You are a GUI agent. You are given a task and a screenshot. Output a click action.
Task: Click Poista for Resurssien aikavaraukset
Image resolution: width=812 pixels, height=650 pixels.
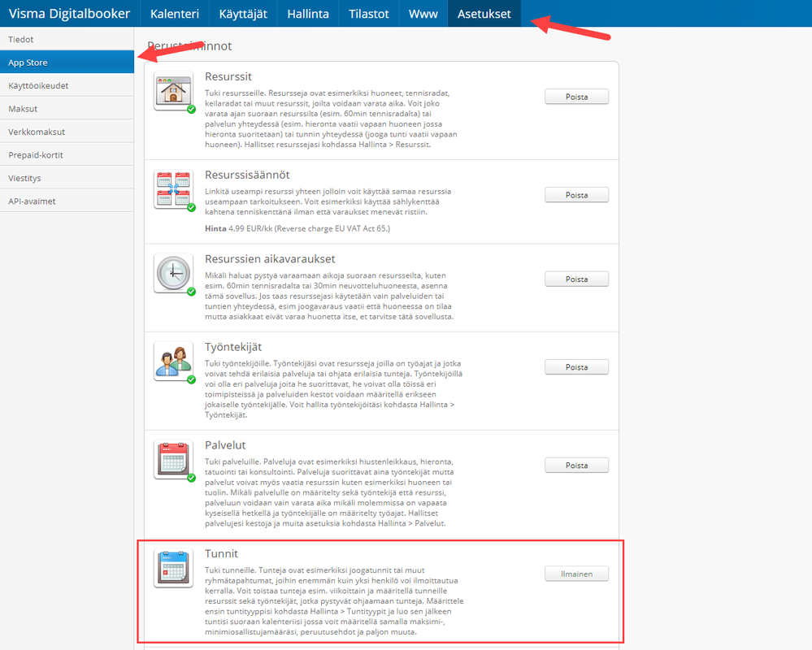(x=576, y=279)
